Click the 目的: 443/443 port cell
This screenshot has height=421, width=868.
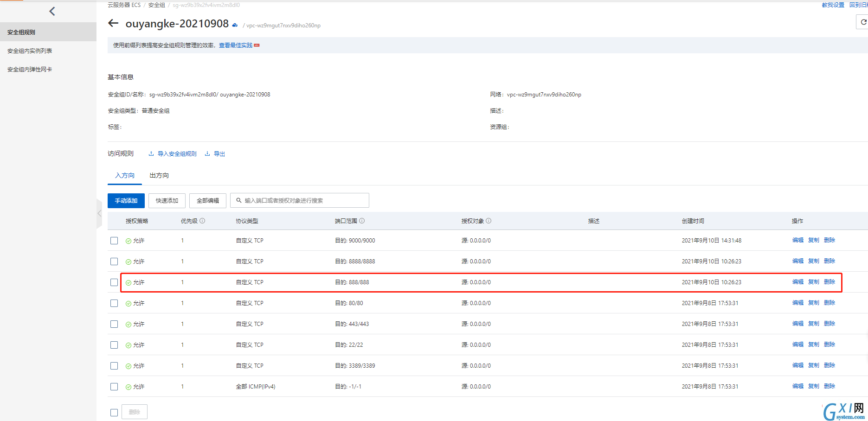click(352, 324)
